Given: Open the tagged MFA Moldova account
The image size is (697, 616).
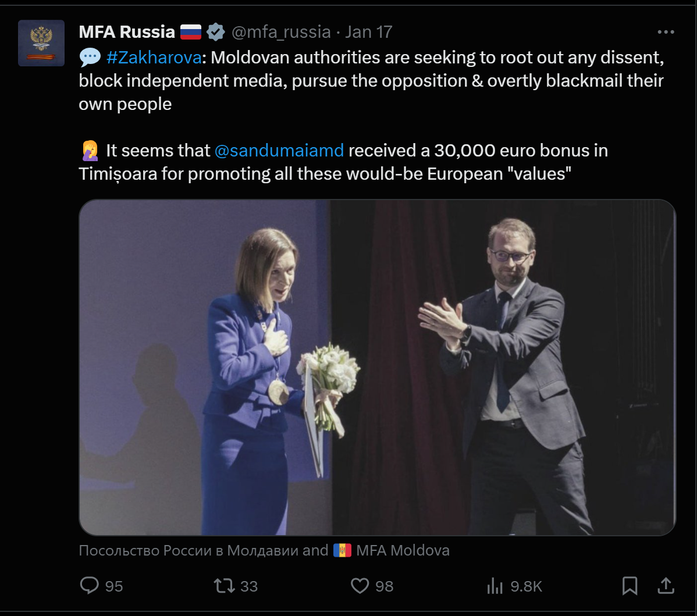Looking at the screenshot, I should point(403,550).
